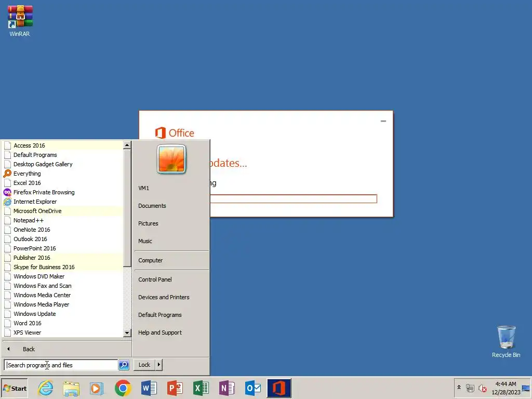The height and width of the screenshot is (399, 532).
Task: Click Firefox Private Browsing icon
Action: click(x=7, y=192)
